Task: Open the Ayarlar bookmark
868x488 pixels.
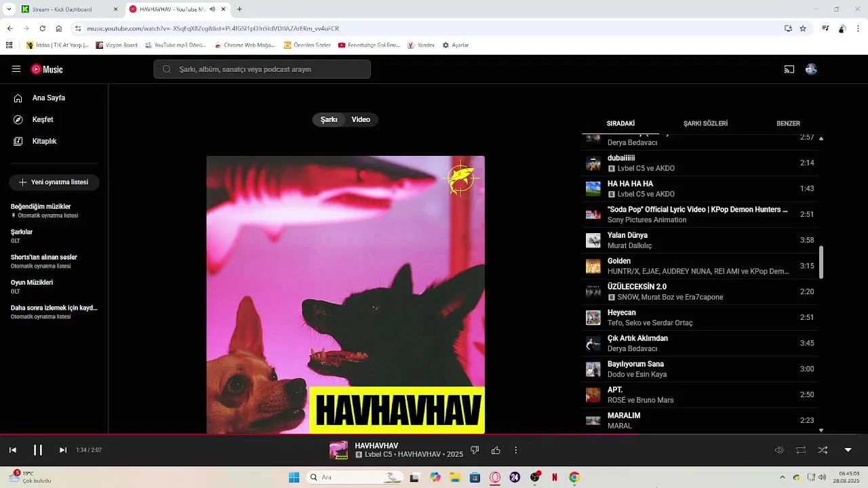Action: pyautogui.click(x=456, y=45)
